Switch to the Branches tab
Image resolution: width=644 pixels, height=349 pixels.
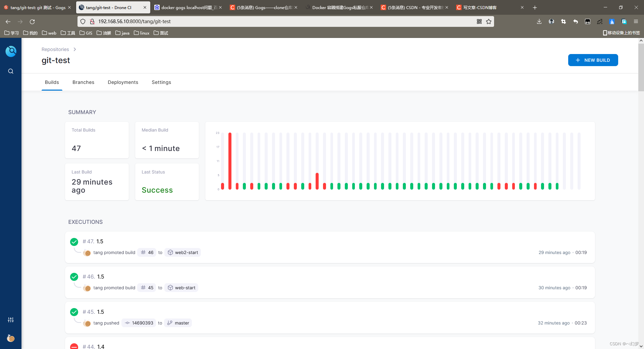[x=83, y=82]
